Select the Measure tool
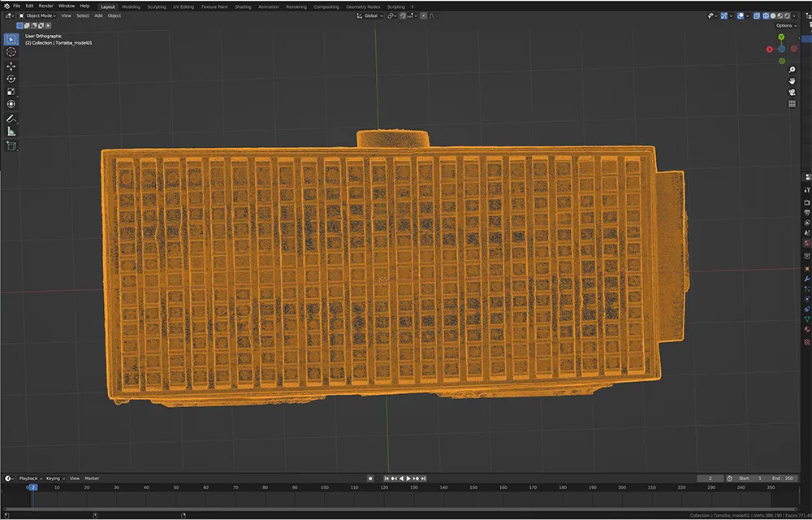Screen dimensions: 812x520 pos(11,131)
